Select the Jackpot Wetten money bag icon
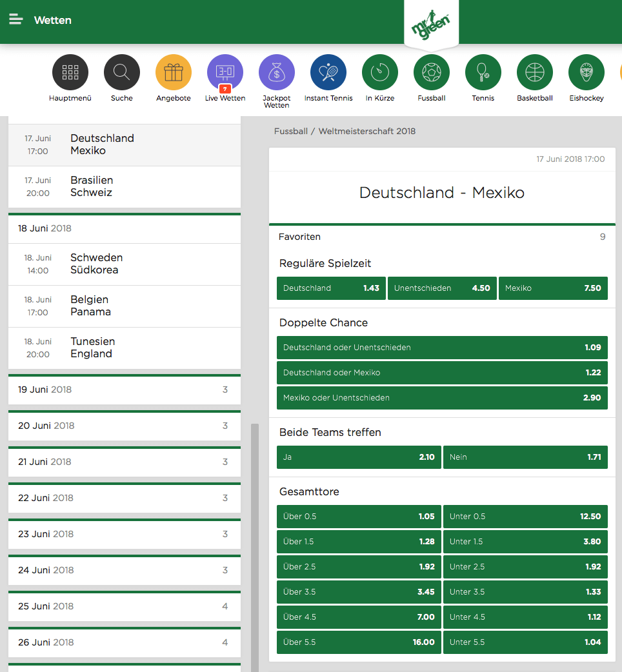Screen dimensions: 622x672 point(277,72)
